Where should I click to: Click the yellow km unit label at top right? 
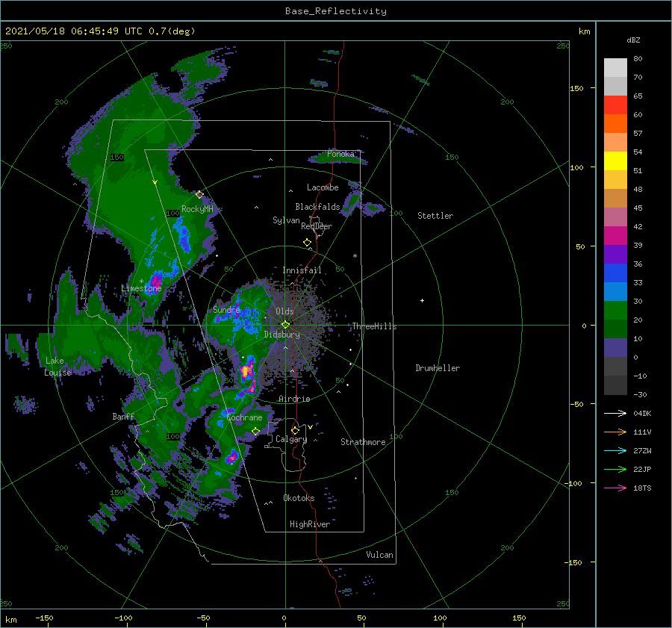click(584, 31)
